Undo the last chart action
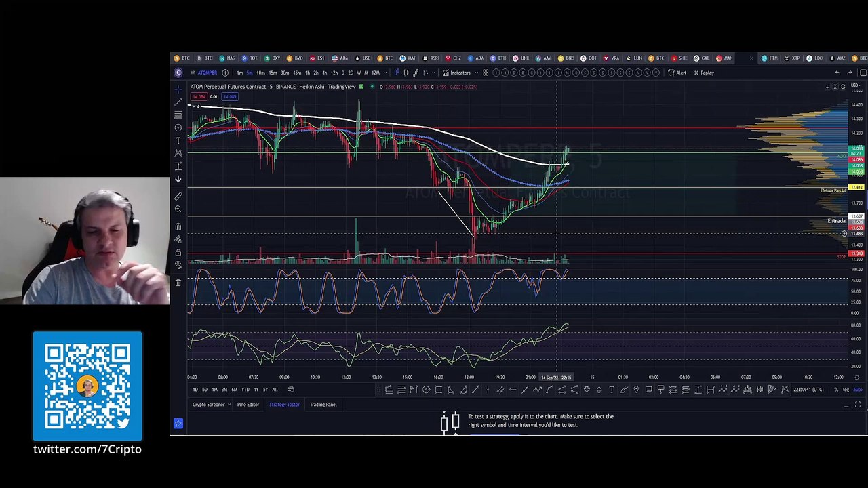Screen dimensions: 868x488 [x=837, y=73]
